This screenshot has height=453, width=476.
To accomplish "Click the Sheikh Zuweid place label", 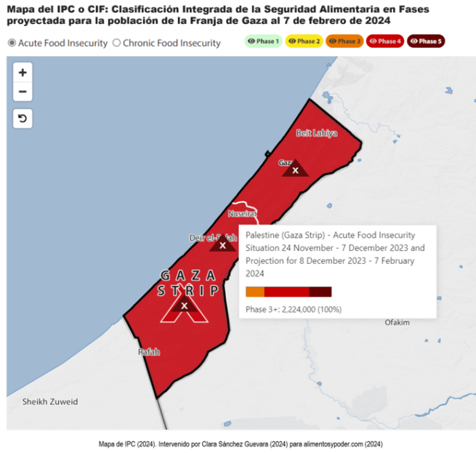I will [49, 401].
